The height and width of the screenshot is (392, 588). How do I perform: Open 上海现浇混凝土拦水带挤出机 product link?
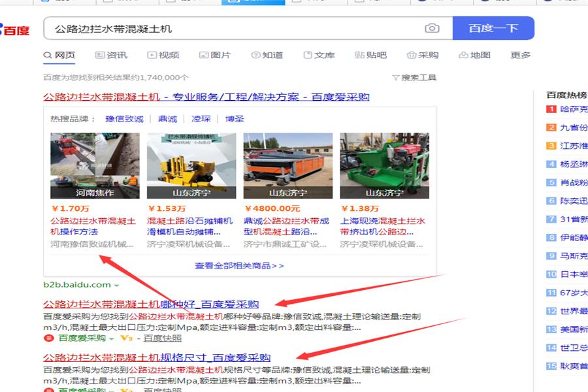tap(382, 226)
